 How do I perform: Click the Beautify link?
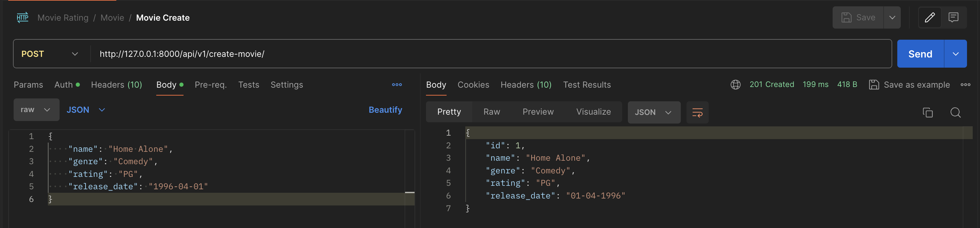click(385, 110)
